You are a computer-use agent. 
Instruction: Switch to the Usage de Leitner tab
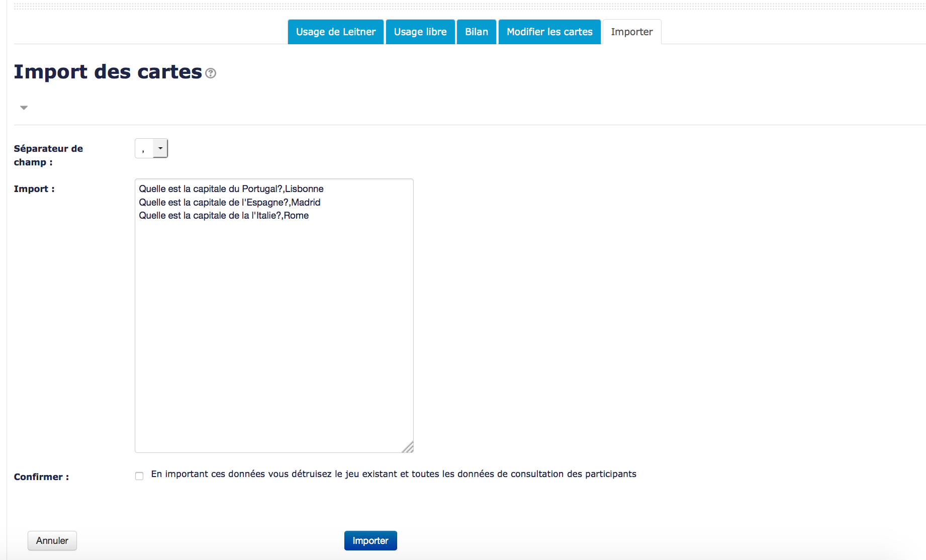335,32
